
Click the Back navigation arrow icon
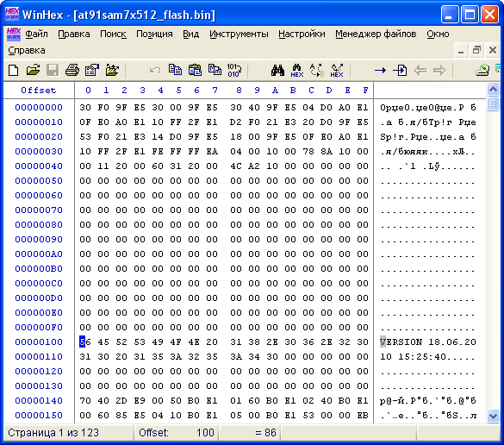(x=420, y=70)
